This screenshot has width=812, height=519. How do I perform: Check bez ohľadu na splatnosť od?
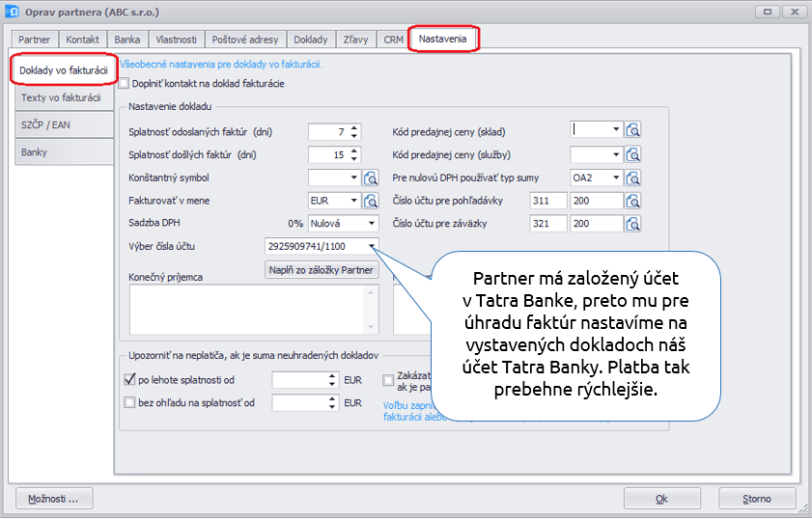click(x=130, y=403)
